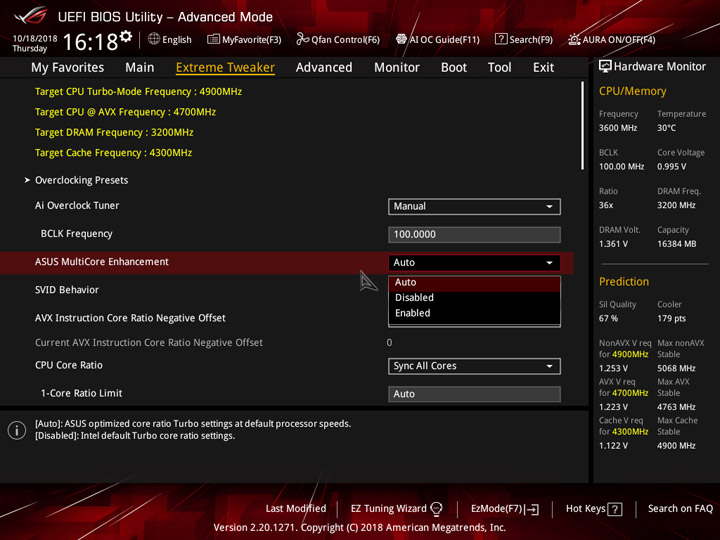Click the MyFavorite list icon

click(x=213, y=39)
